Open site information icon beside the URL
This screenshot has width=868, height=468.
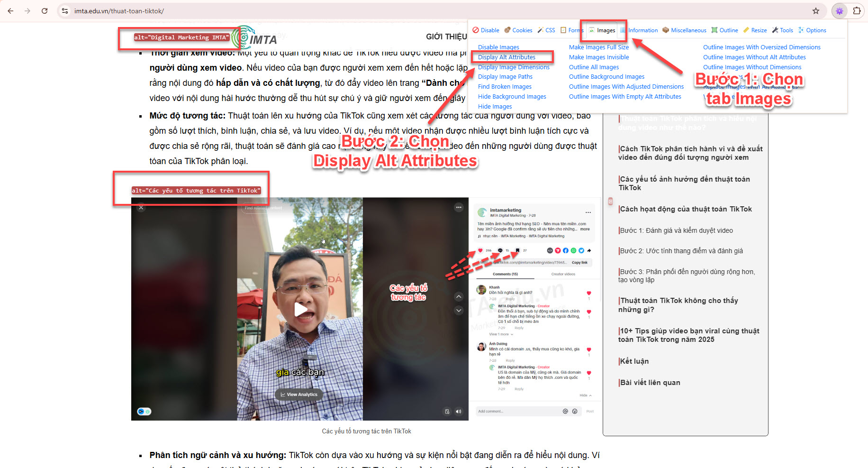click(65, 11)
